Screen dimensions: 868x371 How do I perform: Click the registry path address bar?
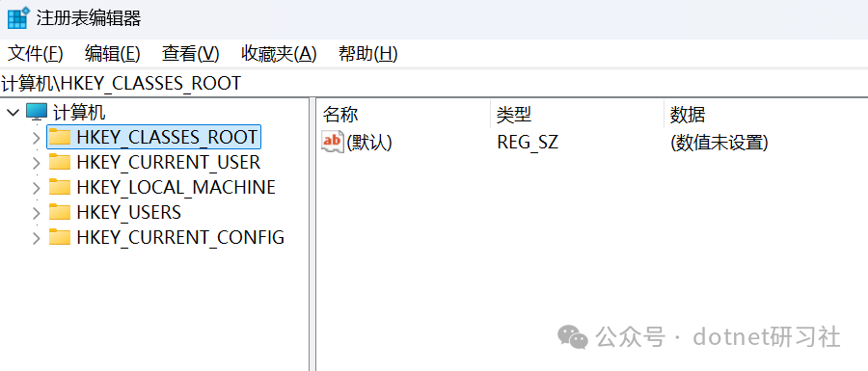click(434, 83)
